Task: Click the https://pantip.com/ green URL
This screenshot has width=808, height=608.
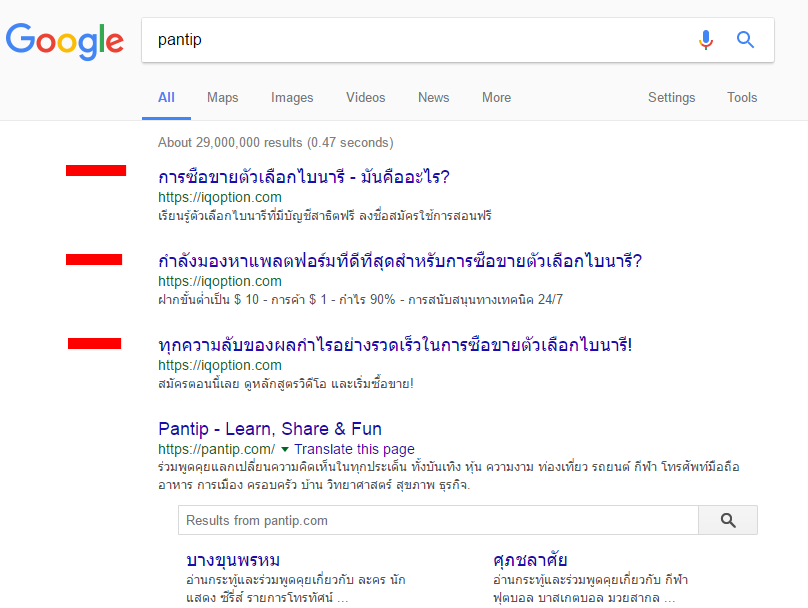Action: [x=216, y=449]
